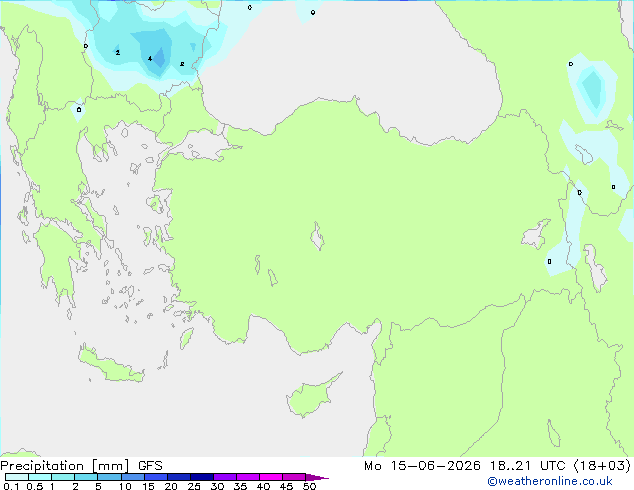Viewport: 634px width, 490px height.
Task: Click the 15–20 mm legend color swatch
Action: click(156, 477)
